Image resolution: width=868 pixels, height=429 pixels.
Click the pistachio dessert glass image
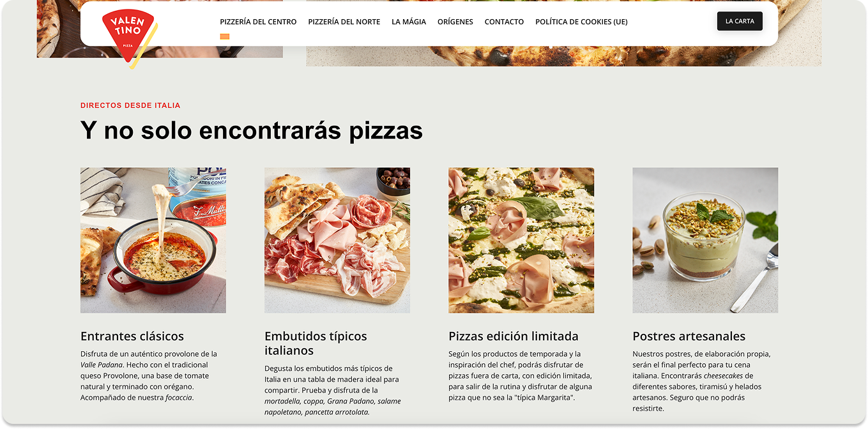[705, 240]
